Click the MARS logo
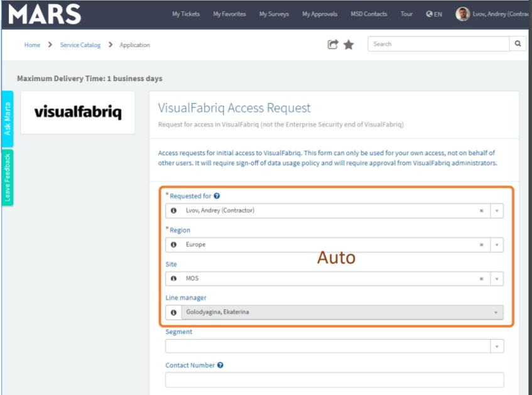 click(45, 14)
